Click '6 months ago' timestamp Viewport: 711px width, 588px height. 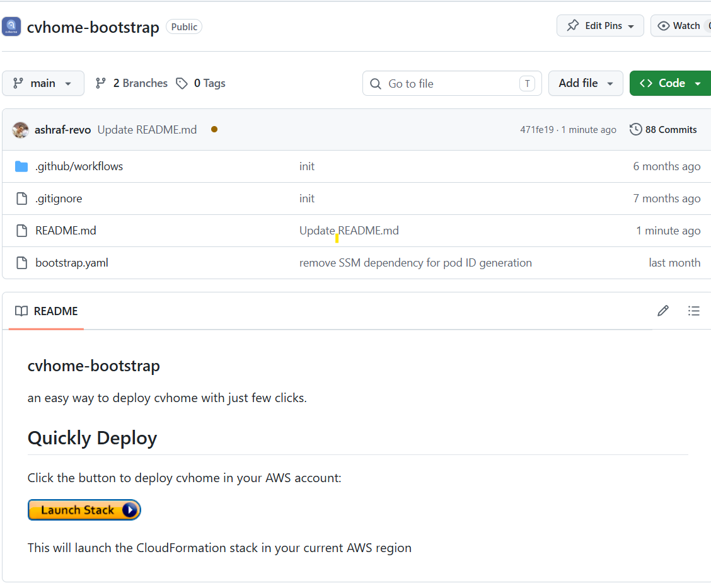[667, 166]
